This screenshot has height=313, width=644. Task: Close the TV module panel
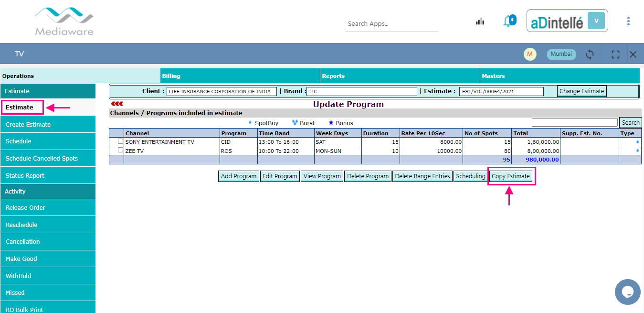click(x=633, y=54)
